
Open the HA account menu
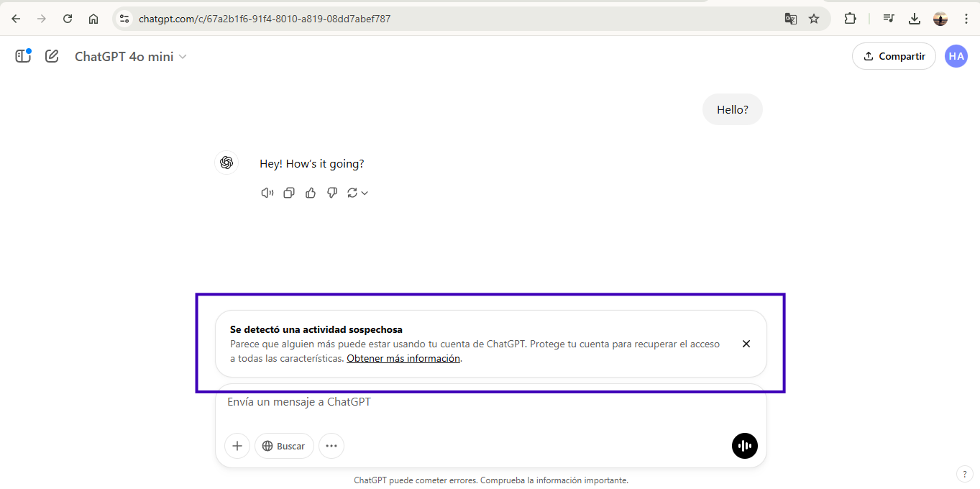[956, 56]
